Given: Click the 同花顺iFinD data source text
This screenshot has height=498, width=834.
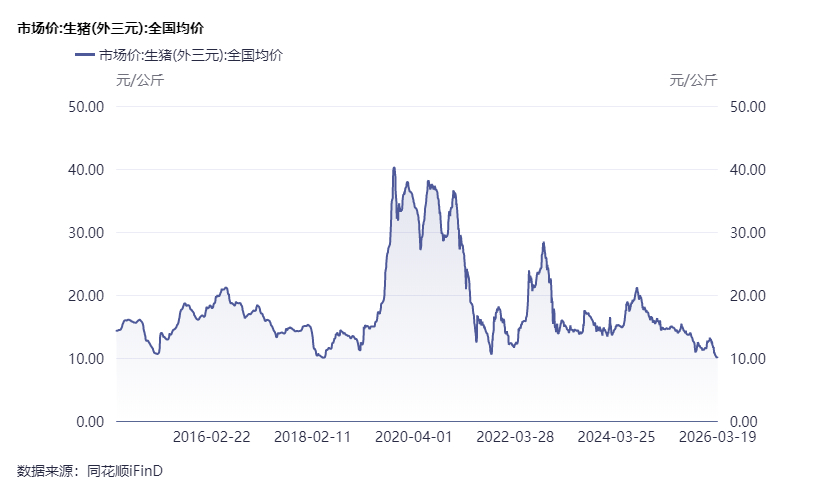Looking at the screenshot, I should click(x=125, y=469).
